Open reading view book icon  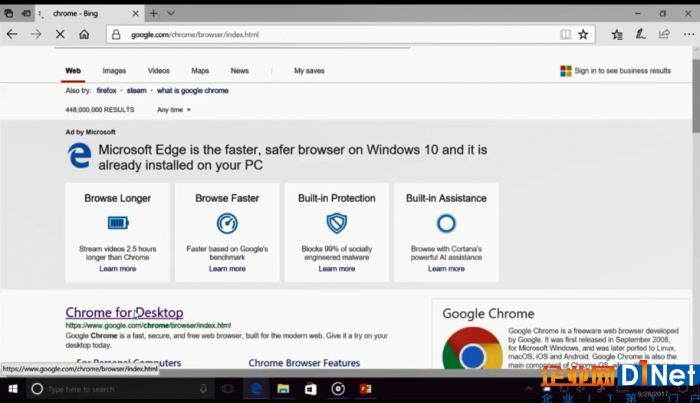(565, 34)
